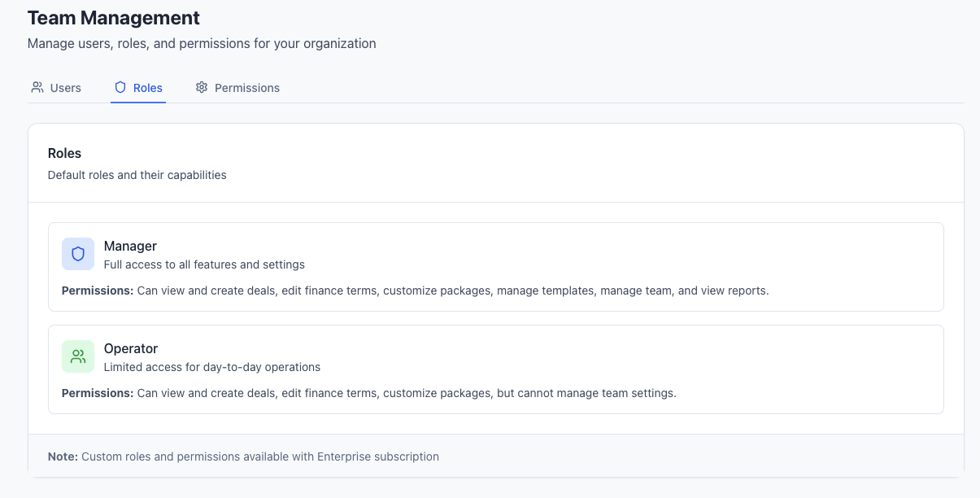The height and width of the screenshot is (498, 980).
Task: Click the Manager role title
Action: tap(130, 246)
